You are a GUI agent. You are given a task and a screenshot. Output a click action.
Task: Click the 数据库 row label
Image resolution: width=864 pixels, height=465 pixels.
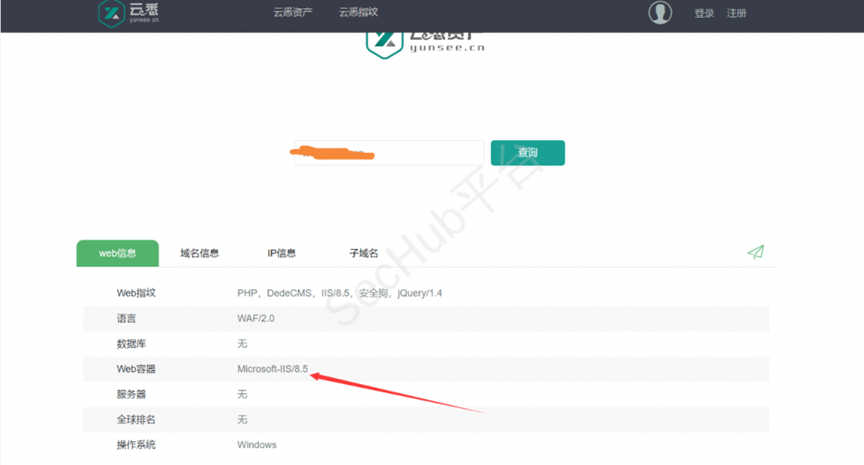pos(131,343)
